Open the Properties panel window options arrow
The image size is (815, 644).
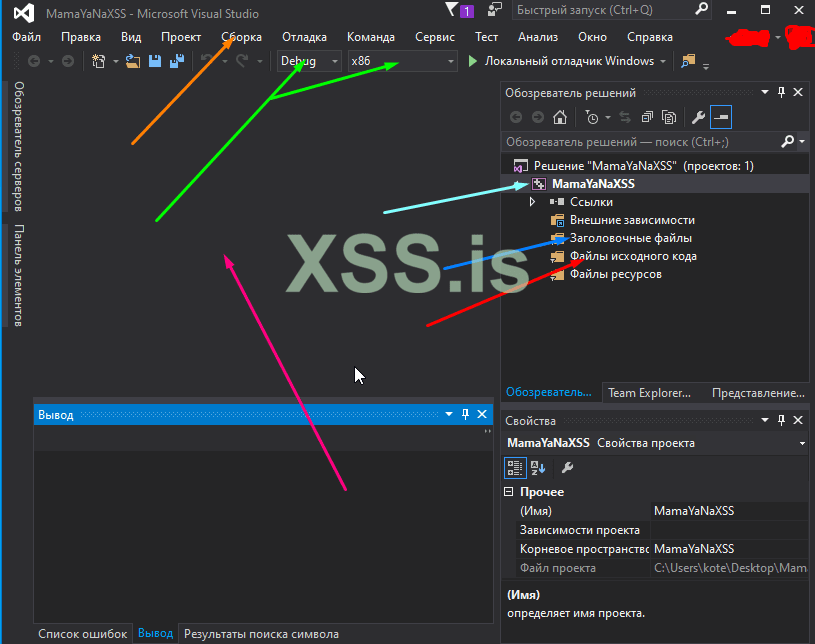pos(765,420)
